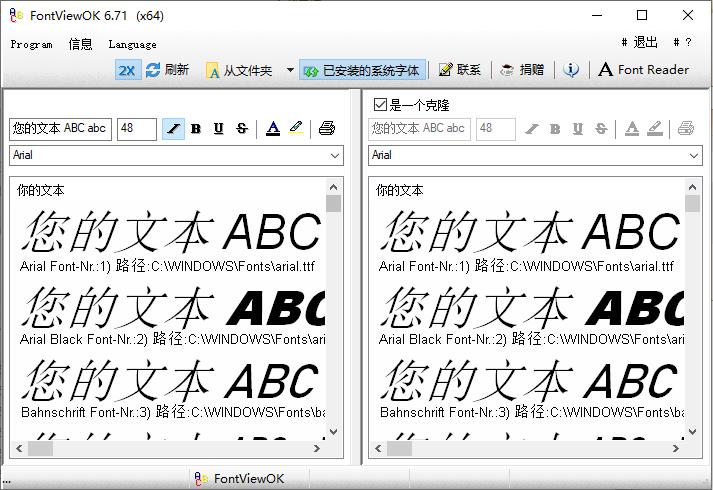
Task: Click disabled underline icon in right pane
Action: (577, 129)
